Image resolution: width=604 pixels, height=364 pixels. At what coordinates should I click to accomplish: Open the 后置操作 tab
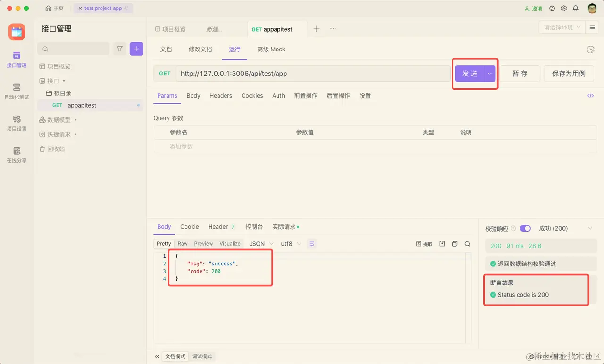pyautogui.click(x=338, y=96)
